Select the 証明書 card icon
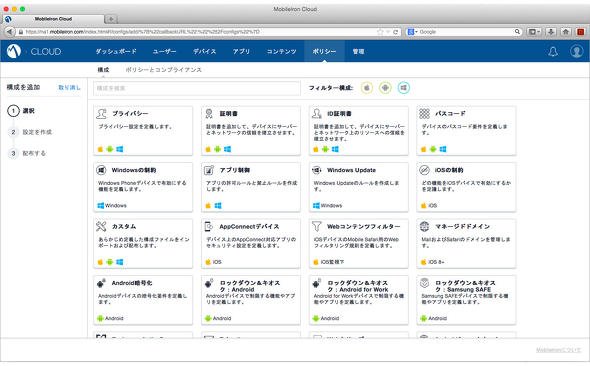 (209, 113)
